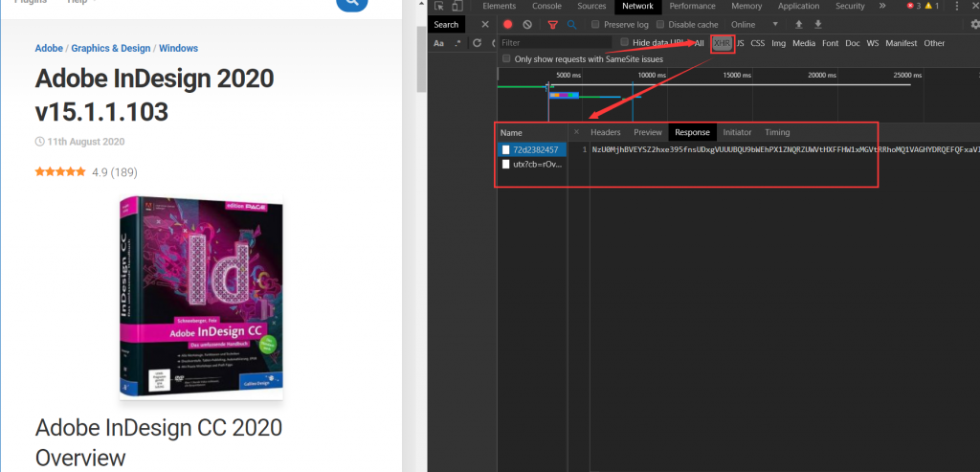980x472 pixels.
Task: Click the yellow warning count badge
Action: pyautogui.click(x=932, y=6)
